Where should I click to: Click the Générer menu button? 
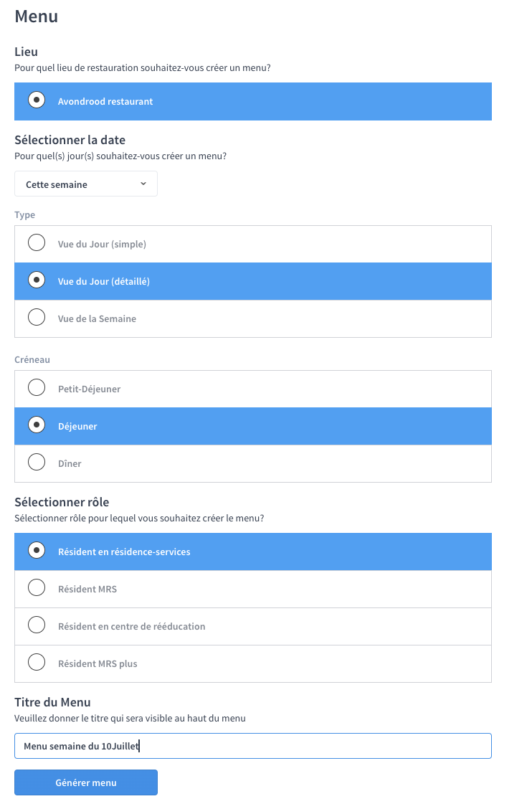85,782
